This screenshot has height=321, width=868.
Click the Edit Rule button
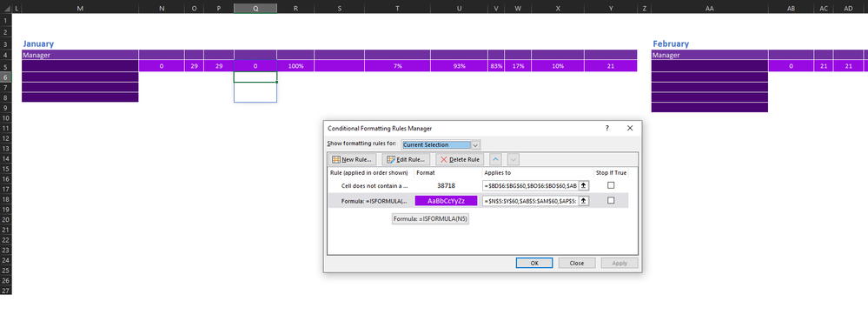tap(406, 160)
